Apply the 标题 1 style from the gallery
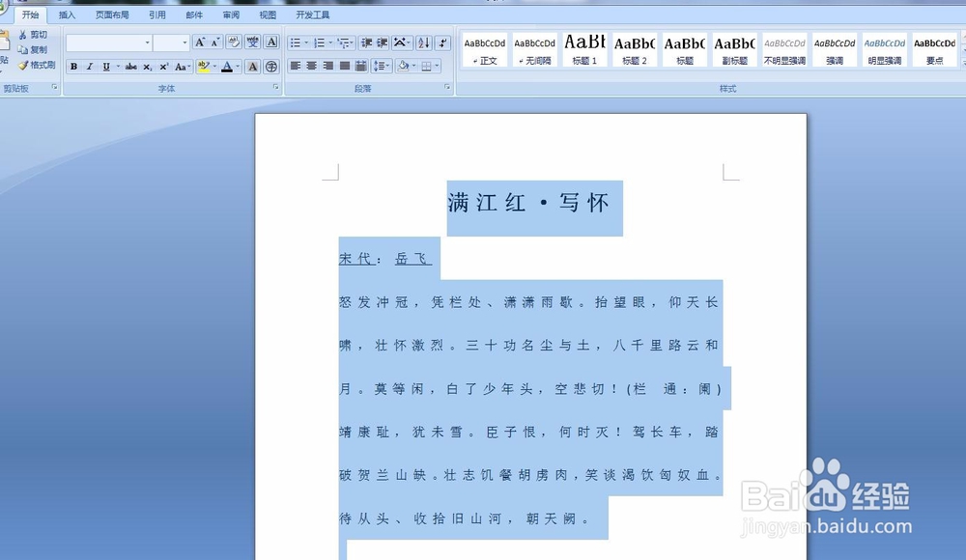Image resolution: width=966 pixels, height=560 pixels. [583, 48]
